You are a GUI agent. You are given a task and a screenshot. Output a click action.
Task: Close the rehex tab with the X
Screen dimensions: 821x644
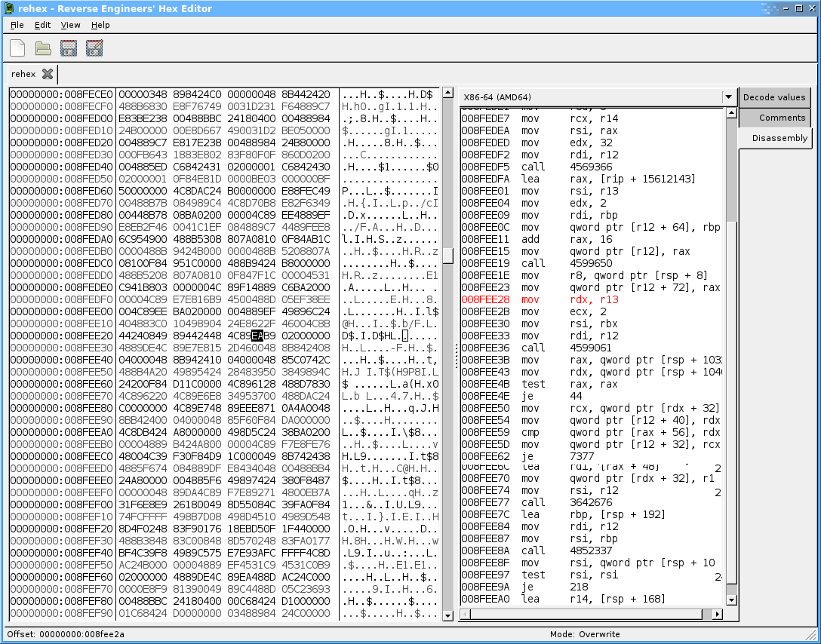[48, 74]
